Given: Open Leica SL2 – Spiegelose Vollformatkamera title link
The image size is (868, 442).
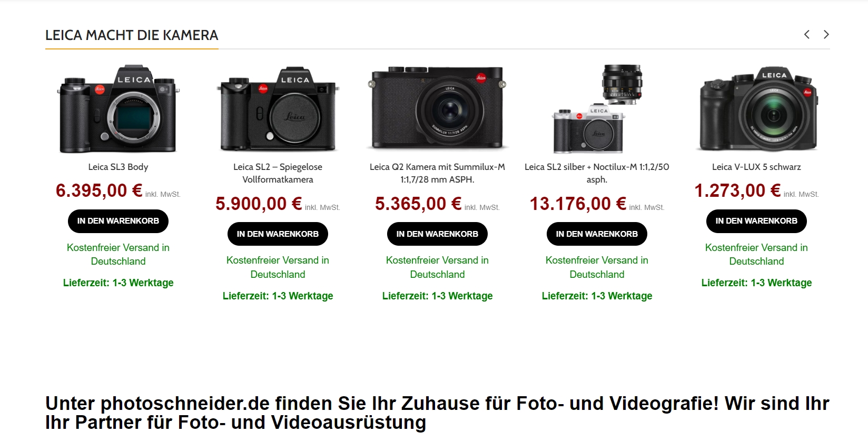Looking at the screenshot, I should [x=278, y=173].
